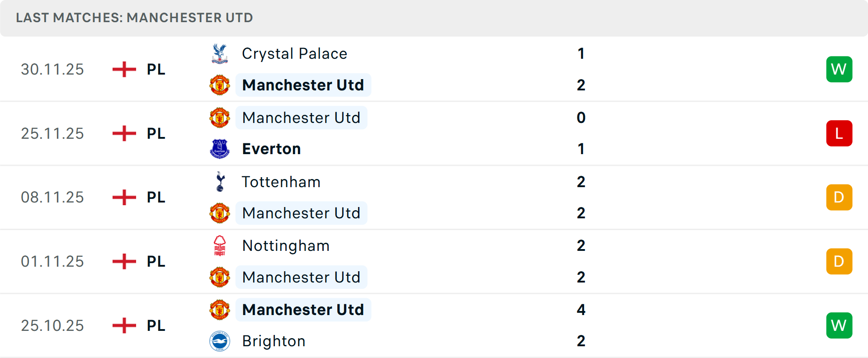This screenshot has height=358, width=868.
Task: Open the Tottenham team link
Action: coord(281,182)
